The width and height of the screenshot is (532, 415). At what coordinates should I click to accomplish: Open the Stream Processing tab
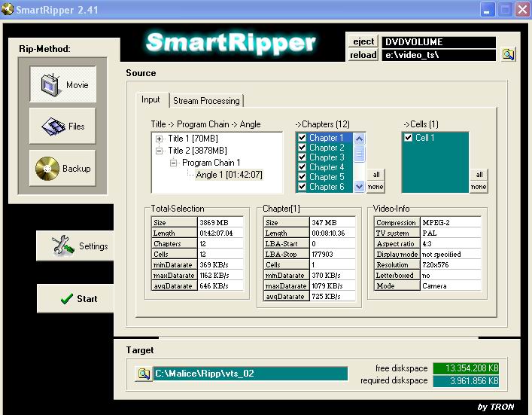point(206,101)
